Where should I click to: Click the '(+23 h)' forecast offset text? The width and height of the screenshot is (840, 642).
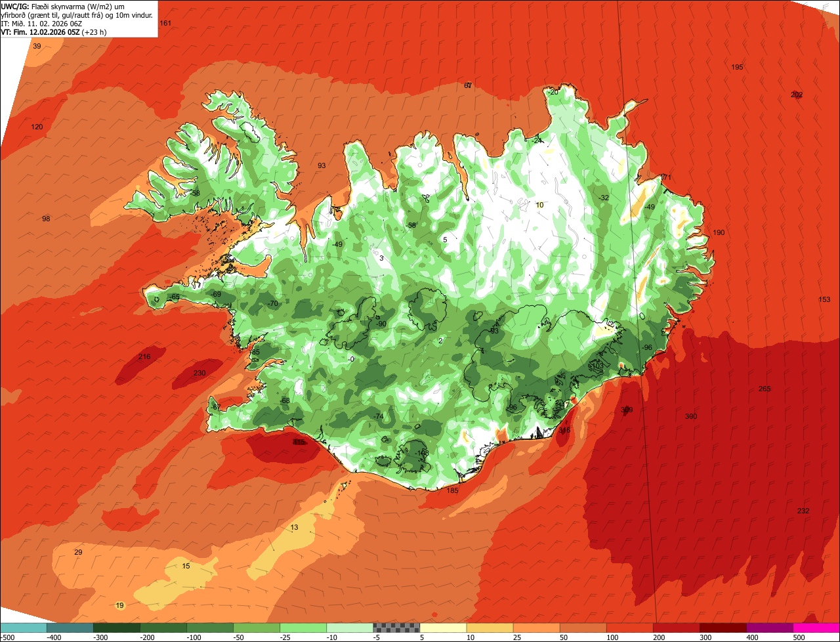[94, 32]
